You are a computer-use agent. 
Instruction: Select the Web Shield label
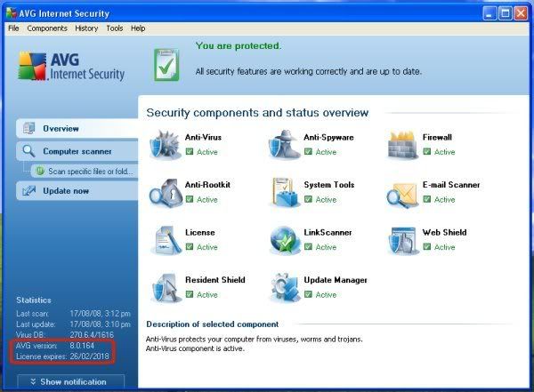[x=444, y=232]
